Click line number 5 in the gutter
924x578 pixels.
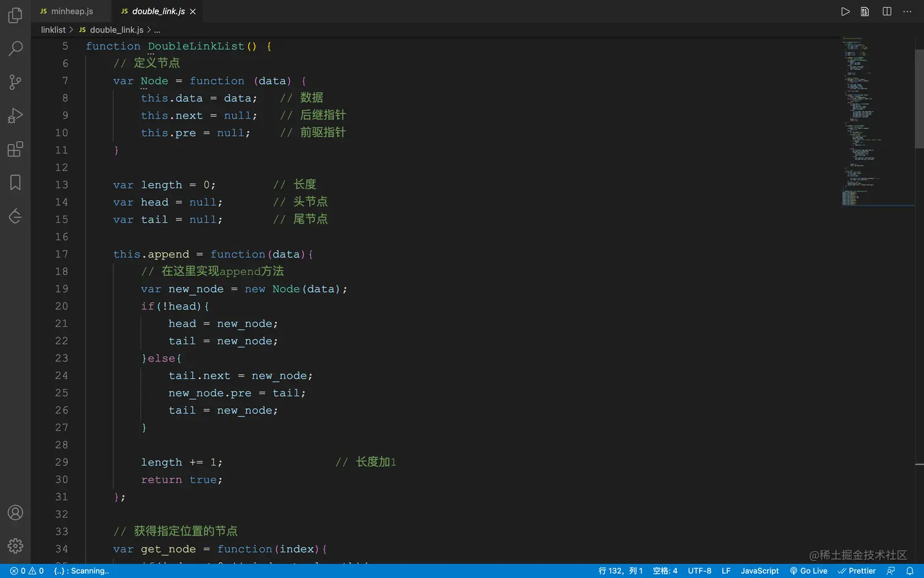tap(65, 46)
